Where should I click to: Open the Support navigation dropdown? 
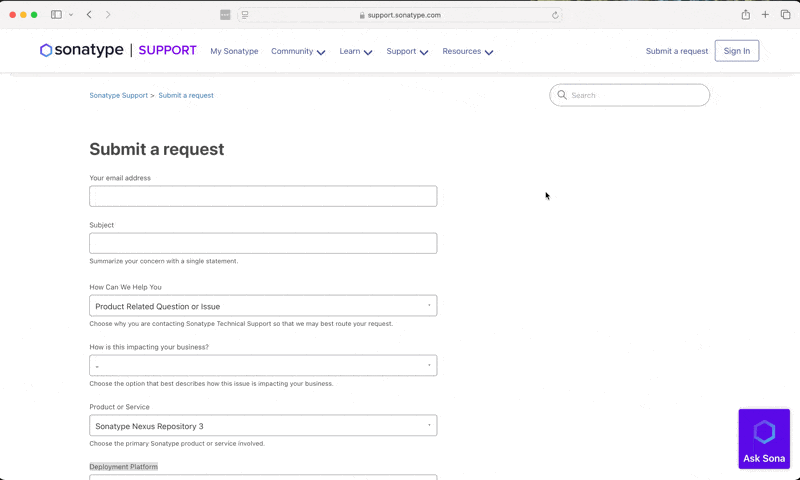point(407,51)
